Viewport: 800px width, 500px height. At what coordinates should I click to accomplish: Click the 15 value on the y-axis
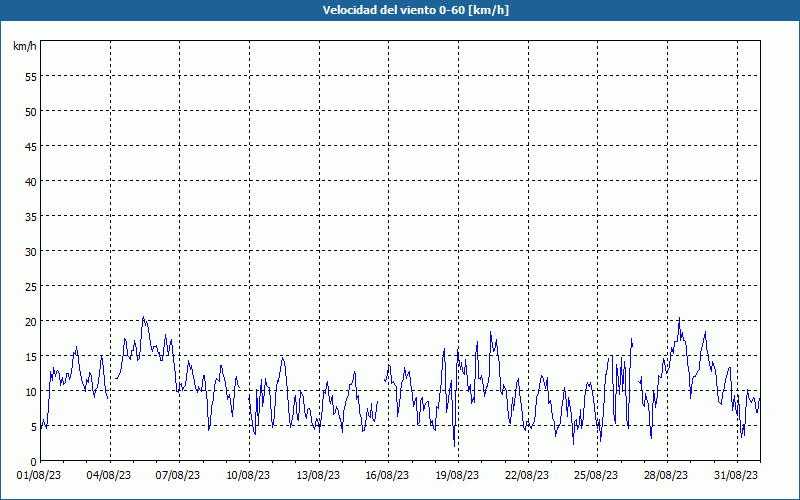31,357
